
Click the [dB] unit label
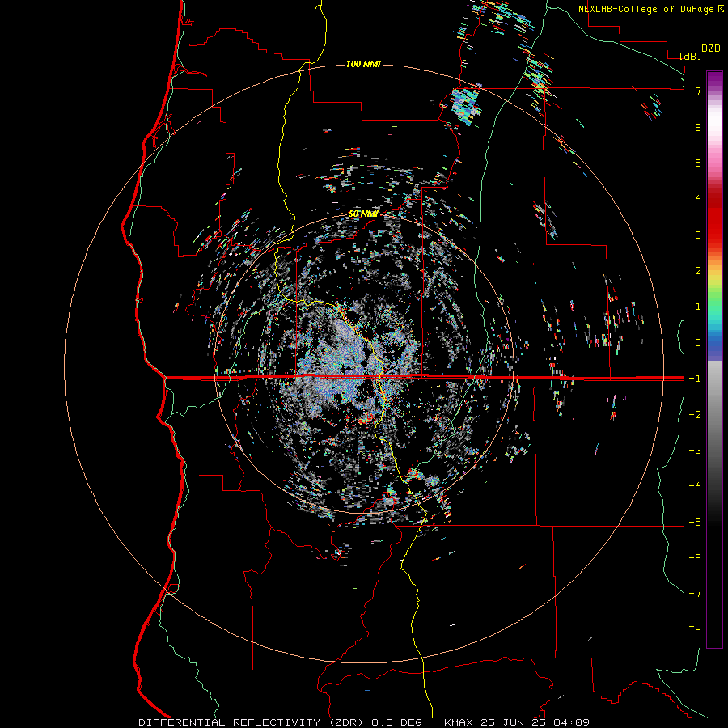(x=691, y=57)
